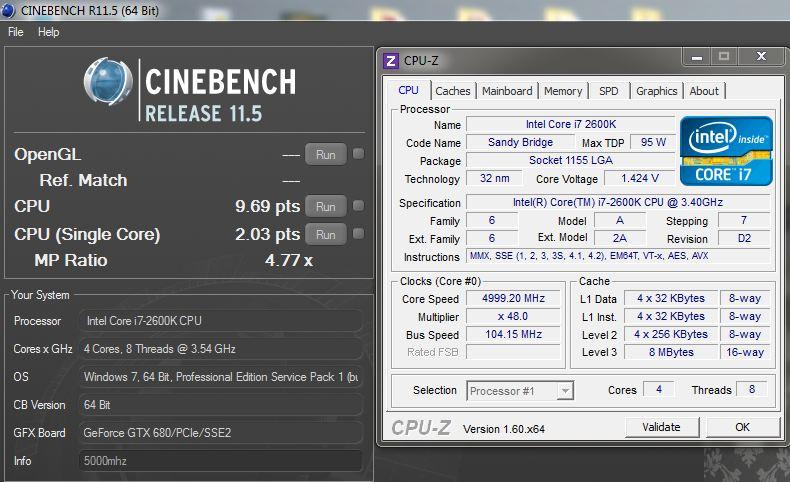The width and height of the screenshot is (790, 482).
Task: Close the CPU-Z window
Action: [x=761, y=56]
